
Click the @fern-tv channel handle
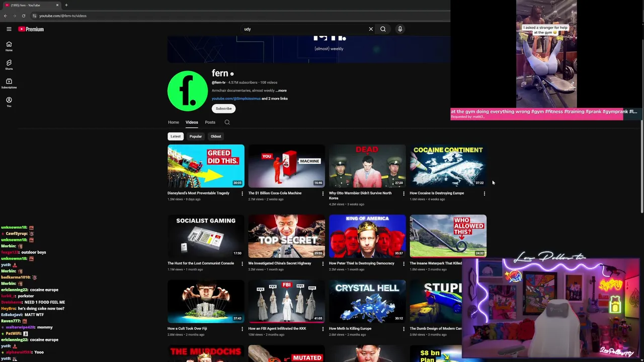click(219, 82)
